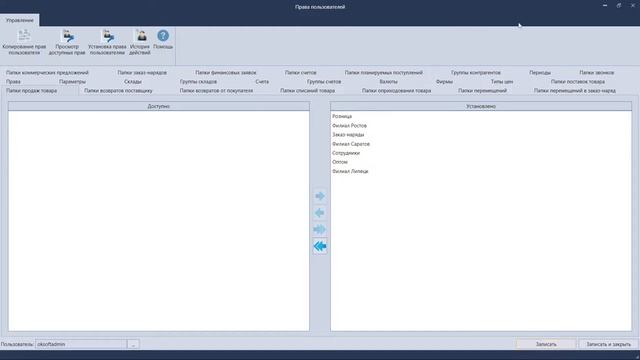Switch to Папки возвратов от покупателя tab
Viewport: 640px width, 360px height.
pos(216,91)
